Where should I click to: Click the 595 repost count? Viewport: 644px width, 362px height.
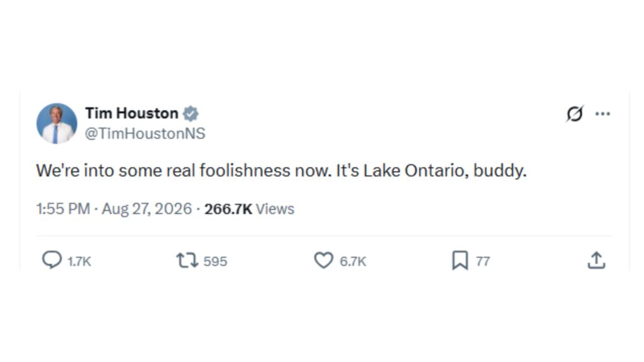pos(215,261)
